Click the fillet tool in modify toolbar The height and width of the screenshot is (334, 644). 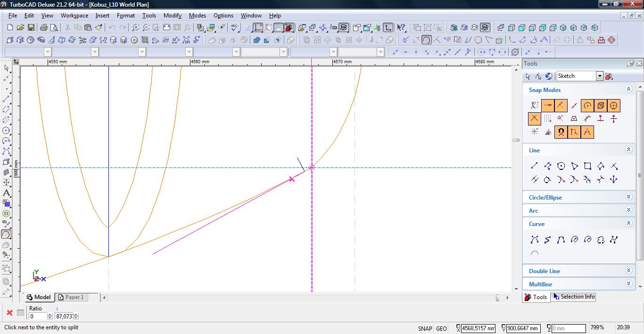[512, 40]
